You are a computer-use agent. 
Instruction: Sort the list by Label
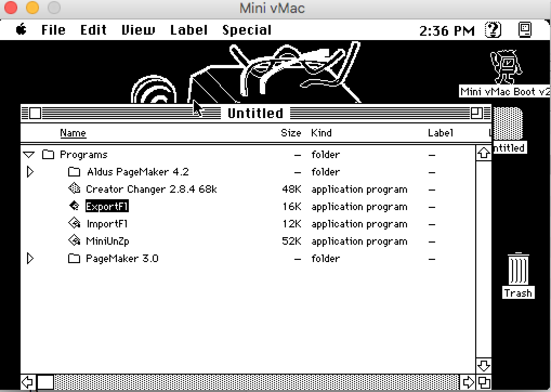(440, 133)
